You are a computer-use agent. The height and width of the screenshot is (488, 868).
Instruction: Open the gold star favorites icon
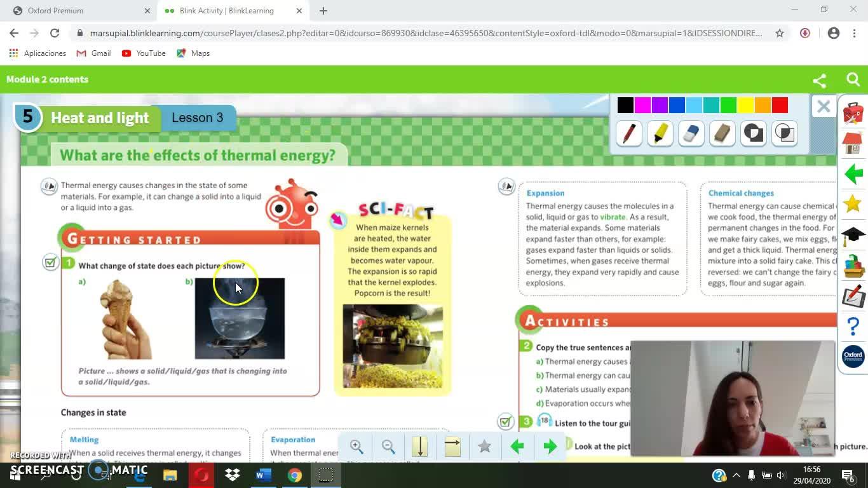pos(853,204)
